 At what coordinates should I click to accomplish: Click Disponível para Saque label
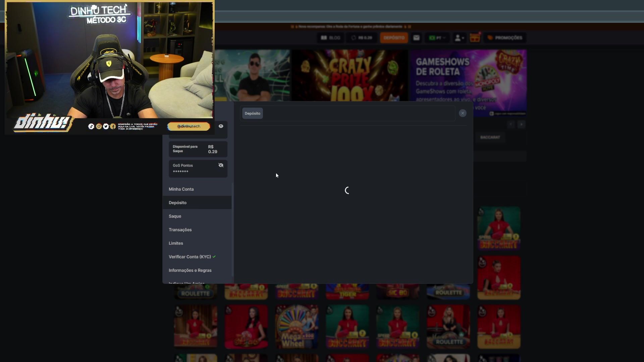tap(185, 149)
